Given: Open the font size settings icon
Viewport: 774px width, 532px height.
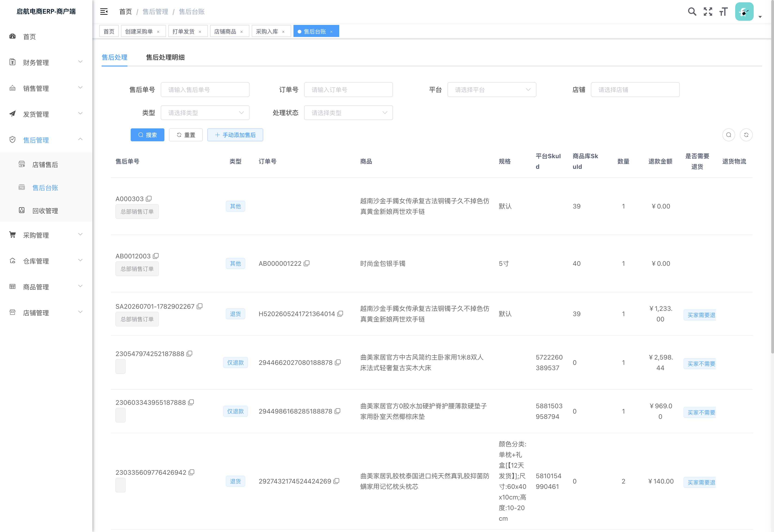Looking at the screenshot, I should tap(723, 12).
